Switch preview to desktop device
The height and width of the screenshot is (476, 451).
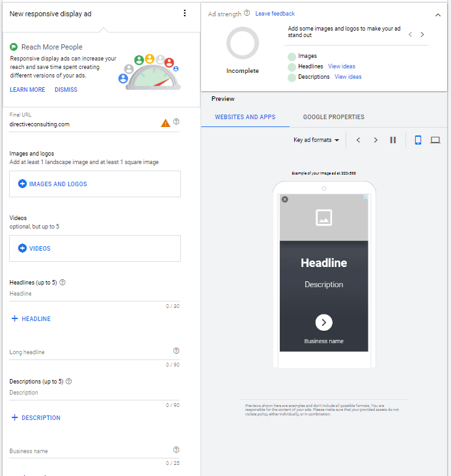point(435,140)
